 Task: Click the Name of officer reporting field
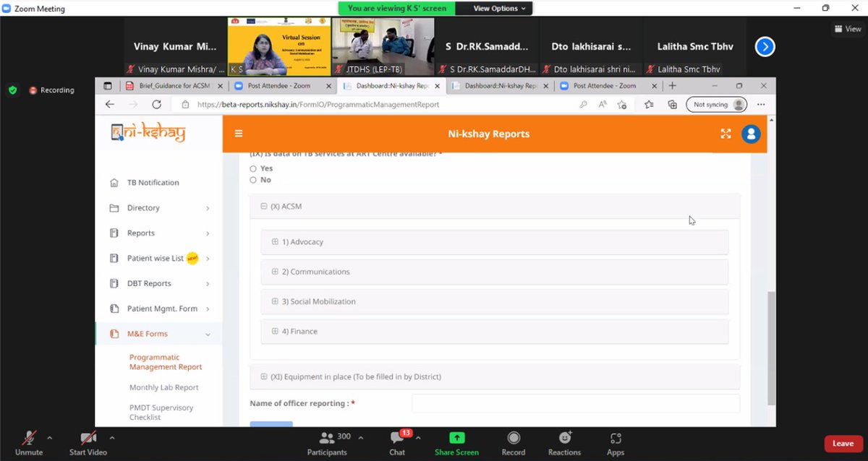[x=576, y=403]
